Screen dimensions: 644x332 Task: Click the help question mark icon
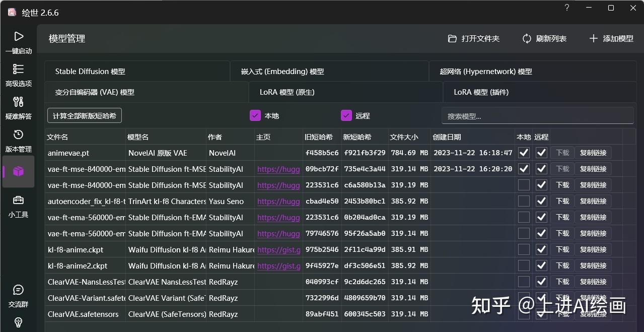click(x=566, y=8)
